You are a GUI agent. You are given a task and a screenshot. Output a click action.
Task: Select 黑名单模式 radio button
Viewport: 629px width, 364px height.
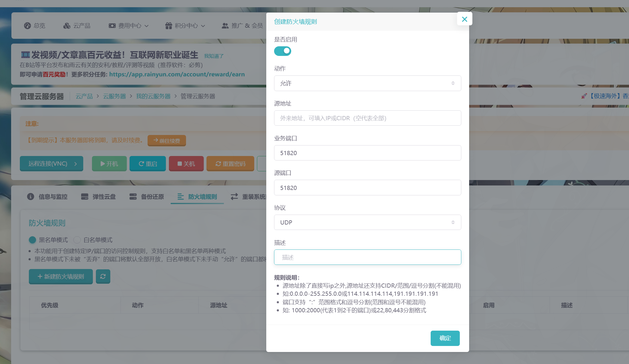coord(32,240)
